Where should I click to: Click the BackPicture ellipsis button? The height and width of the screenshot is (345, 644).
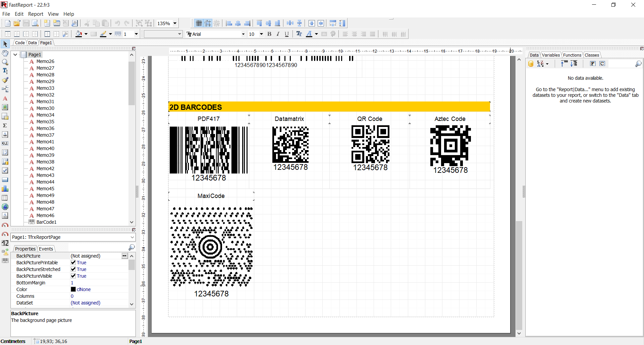click(x=124, y=256)
